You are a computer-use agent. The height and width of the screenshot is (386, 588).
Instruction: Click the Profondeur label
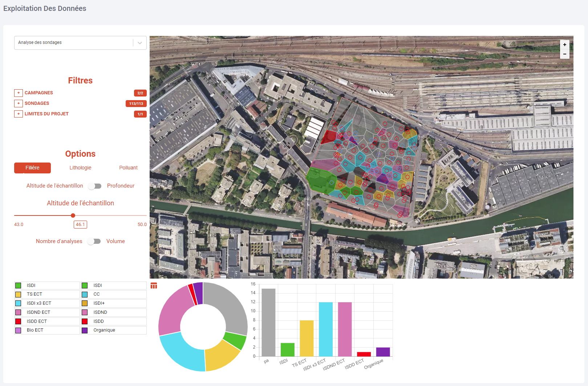point(121,186)
